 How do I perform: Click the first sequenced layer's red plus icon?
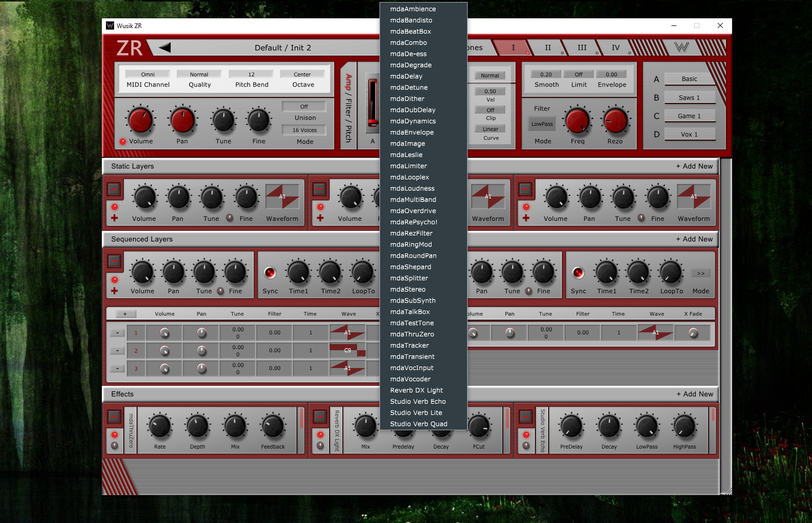pyautogui.click(x=115, y=291)
